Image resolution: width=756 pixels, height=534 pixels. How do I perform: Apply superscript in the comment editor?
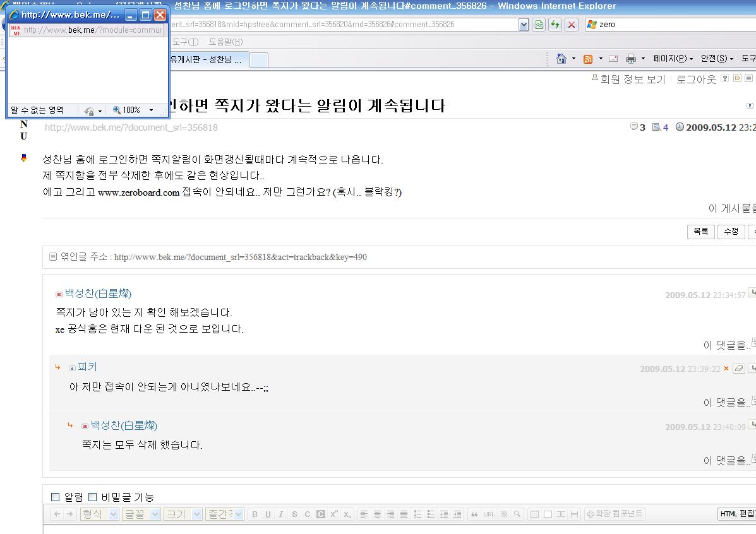tap(334, 514)
